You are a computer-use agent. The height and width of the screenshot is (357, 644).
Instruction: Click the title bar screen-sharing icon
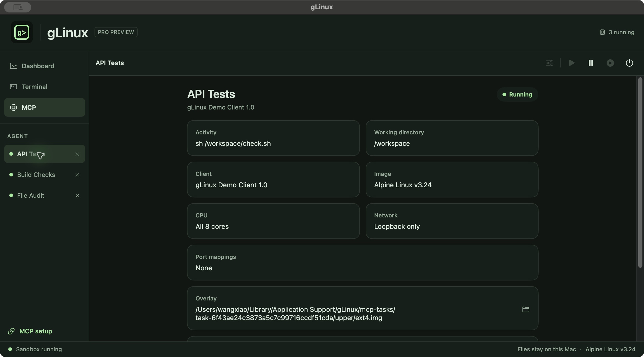(18, 7)
